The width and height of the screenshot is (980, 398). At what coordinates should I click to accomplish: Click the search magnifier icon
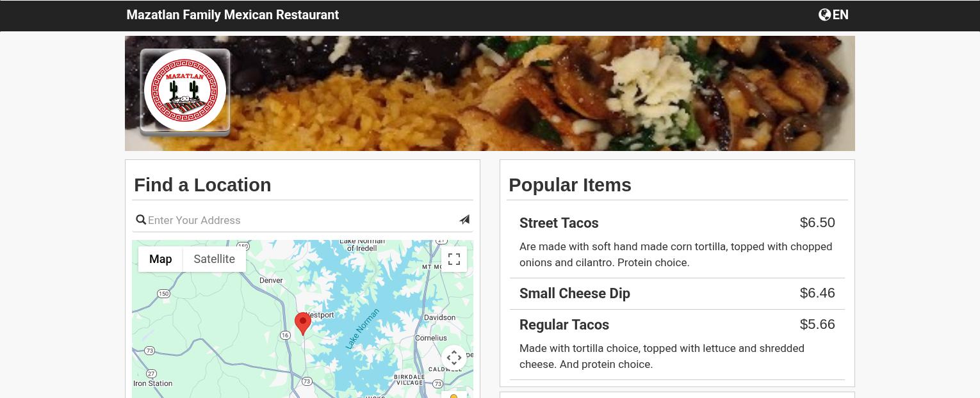(141, 220)
